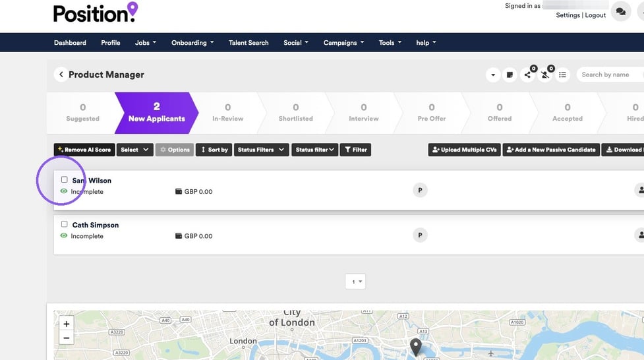Click the Logout link
This screenshot has height=360, width=644.
(x=595, y=15)
